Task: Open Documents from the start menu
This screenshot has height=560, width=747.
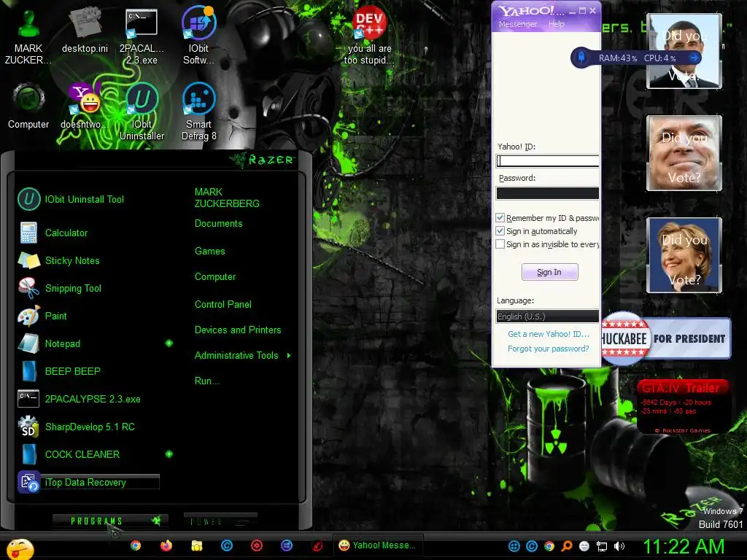Action: (218, 223)
